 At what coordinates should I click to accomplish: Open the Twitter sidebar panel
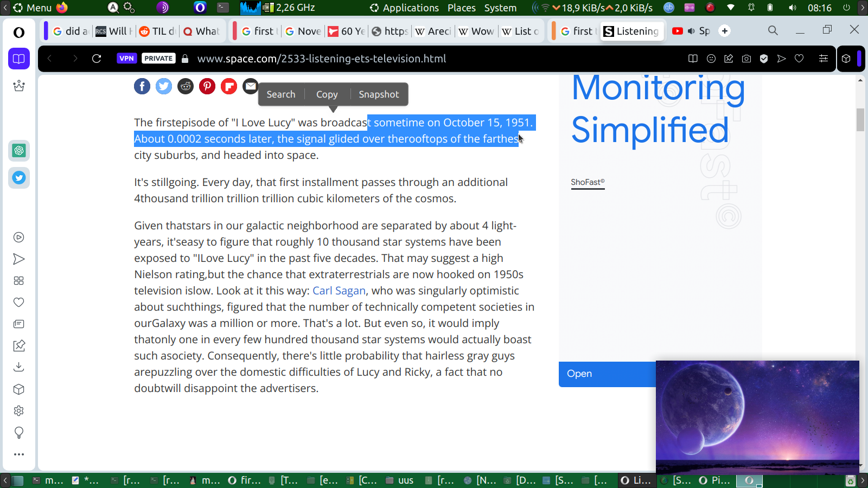(19, 178)
